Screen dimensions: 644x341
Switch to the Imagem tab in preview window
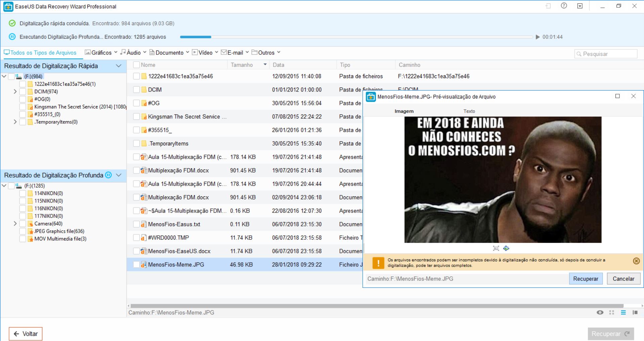[x=404, y=111]
